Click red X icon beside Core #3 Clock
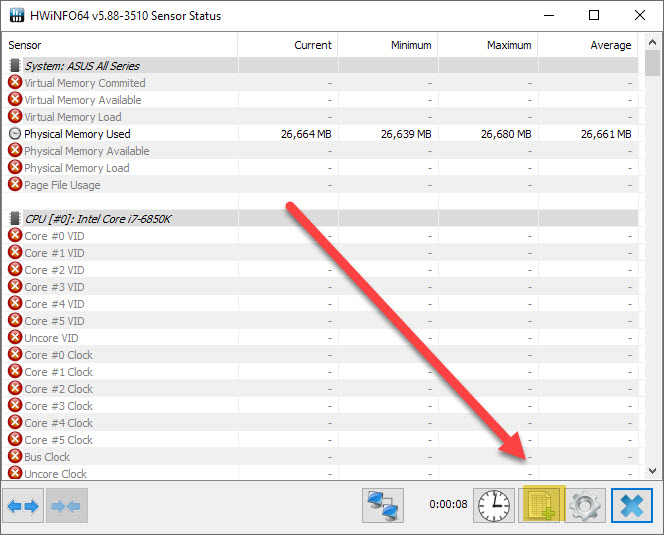This screenshot has width=664, height=535. 15,405
